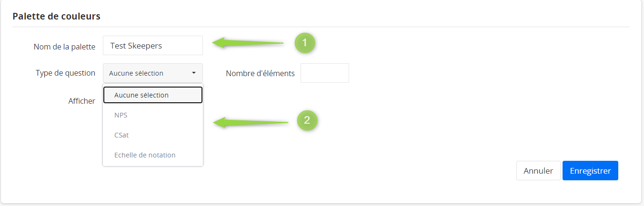The height and width of the screenshot is (206, 644).
Task: Click the Nombre d'éléments input box
Action: click(x=324, y=73)
